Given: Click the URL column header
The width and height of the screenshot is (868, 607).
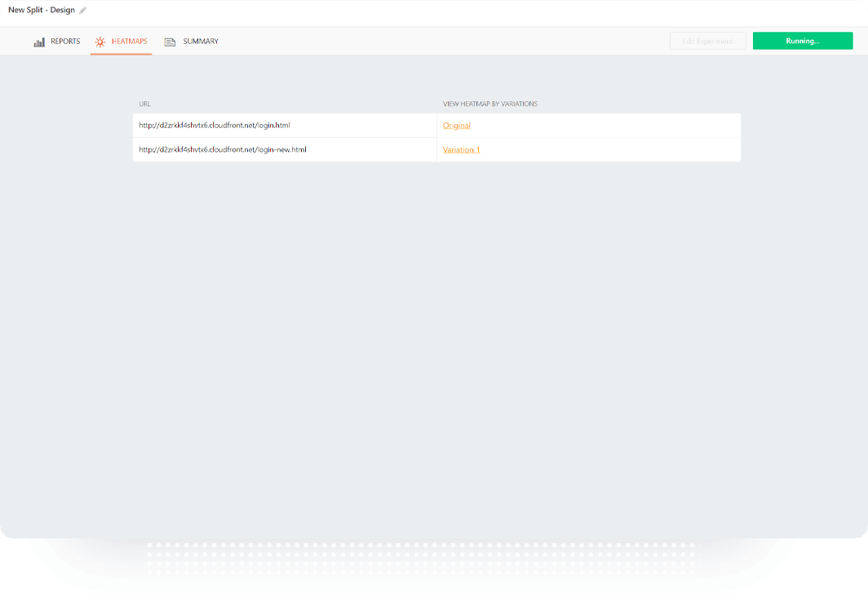Looking at the screenshot, I should 144,104.
